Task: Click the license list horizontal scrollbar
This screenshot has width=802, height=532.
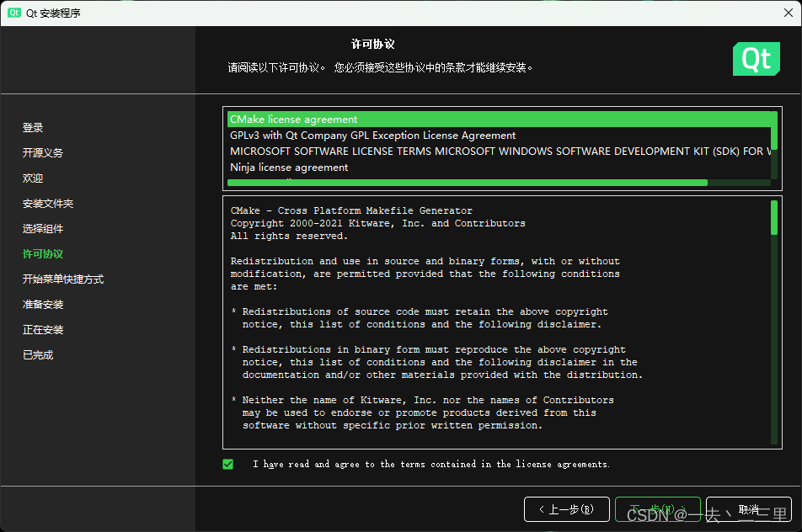Action: [x=500, y=183]
